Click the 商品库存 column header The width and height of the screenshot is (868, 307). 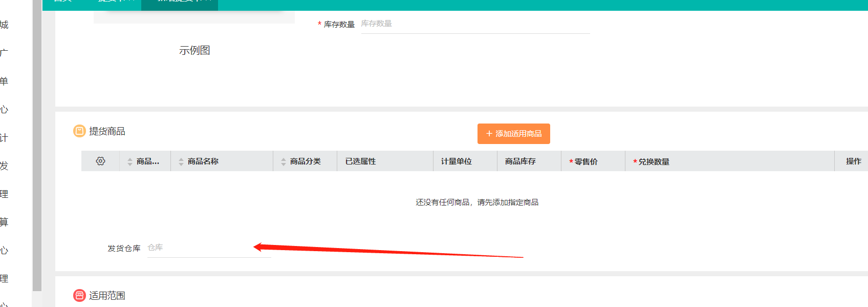pos(529,161)
